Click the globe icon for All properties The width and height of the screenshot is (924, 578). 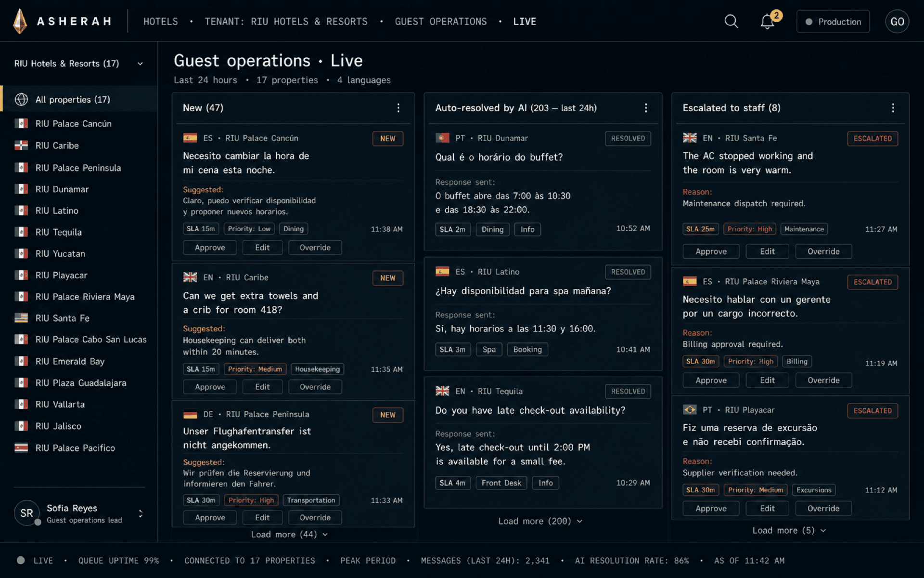click(21, 99)
